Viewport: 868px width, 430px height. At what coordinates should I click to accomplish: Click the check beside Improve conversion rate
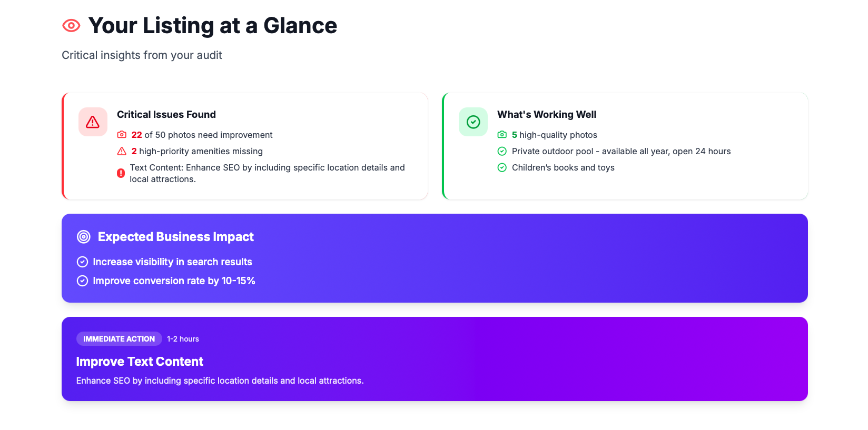[82, 281]
